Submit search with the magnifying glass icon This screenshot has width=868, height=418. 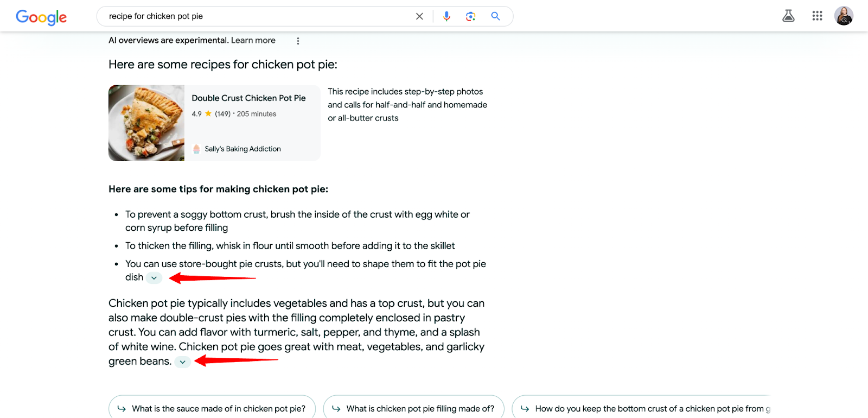click(495, 16)
